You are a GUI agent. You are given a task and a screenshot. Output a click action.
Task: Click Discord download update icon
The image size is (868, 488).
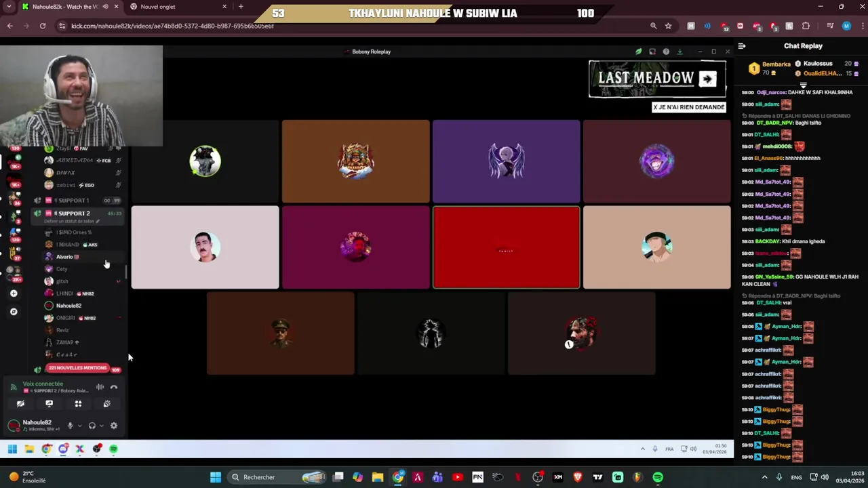tap(679, 52)
